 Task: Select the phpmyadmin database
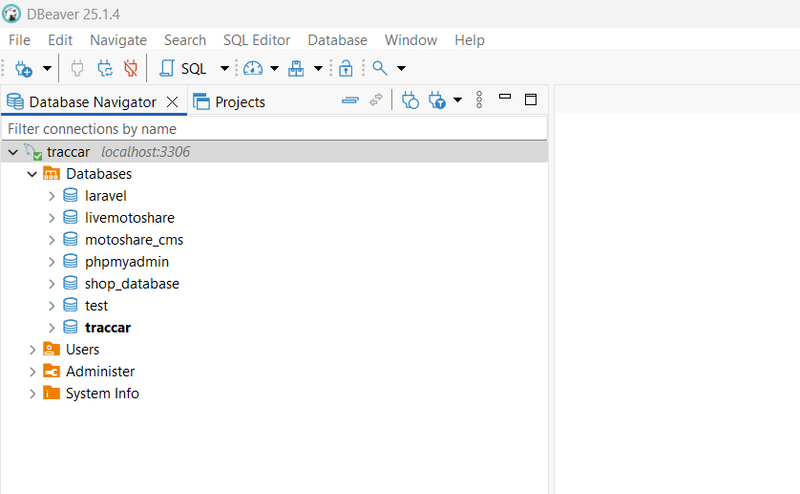(127, 262)
